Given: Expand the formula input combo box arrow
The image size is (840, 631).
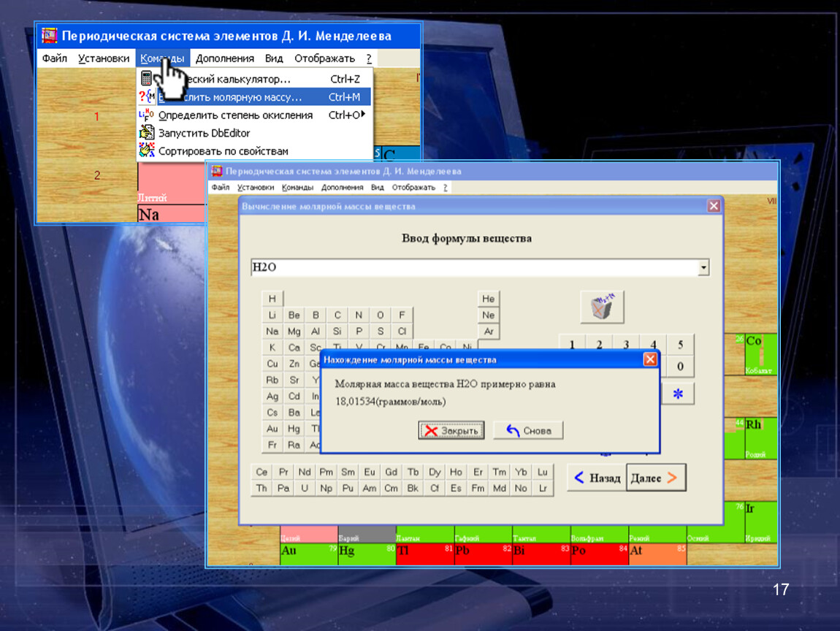Looking at the screenshot, I should [703, 268].
